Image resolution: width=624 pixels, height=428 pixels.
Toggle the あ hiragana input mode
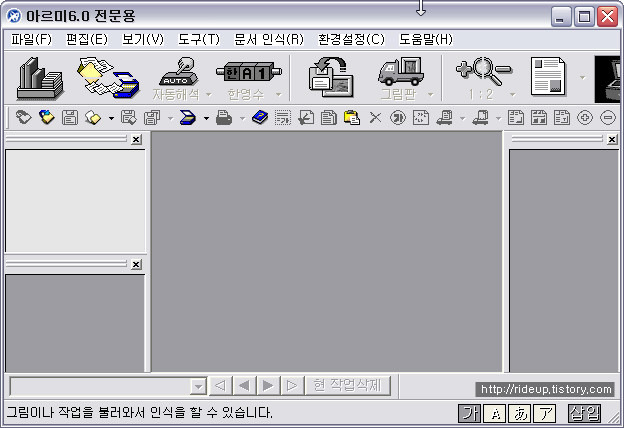(520, 413)
